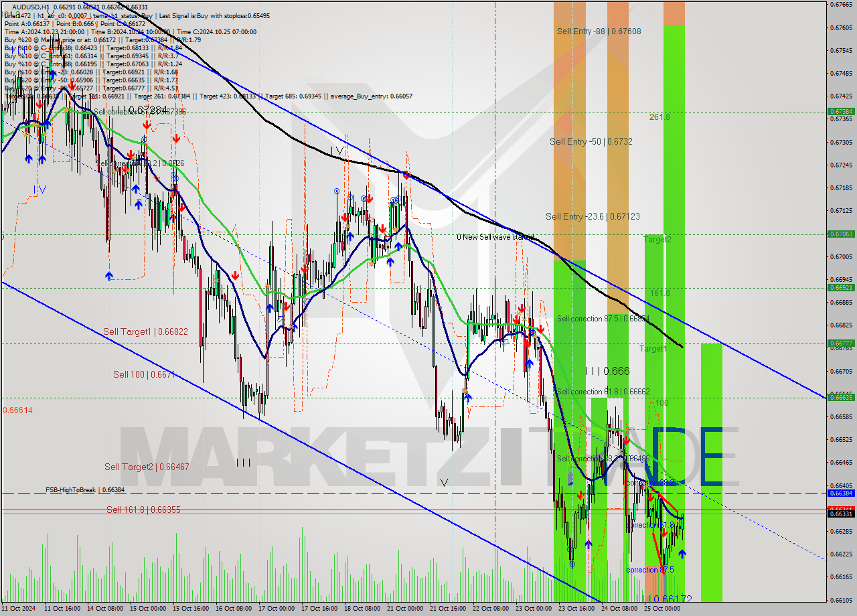The height and width of the screenshot is (616, 857).
Task: Click the '0 New Sell wave started' label
Action: pos(495,237)
